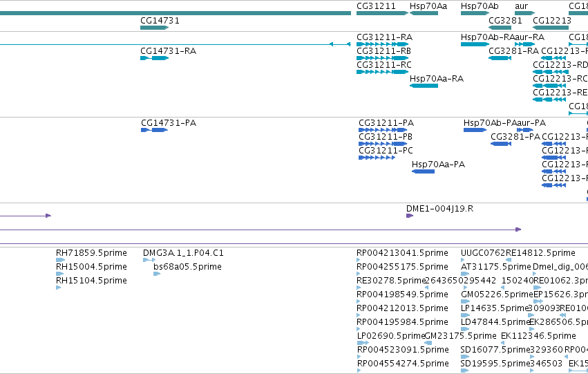
Task: Select the Hsp70Ab gene label
Action: pos(480,6)
